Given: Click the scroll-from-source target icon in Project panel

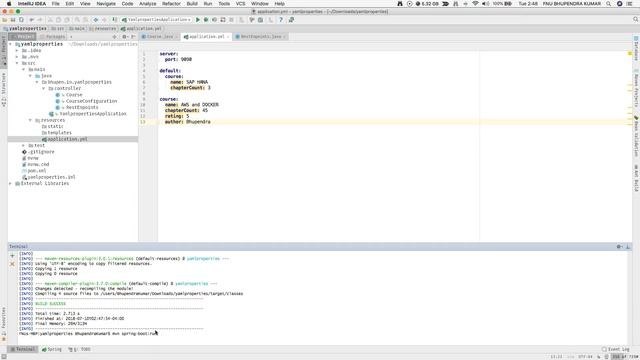Looking at the screenshot, I should [114, 37].
